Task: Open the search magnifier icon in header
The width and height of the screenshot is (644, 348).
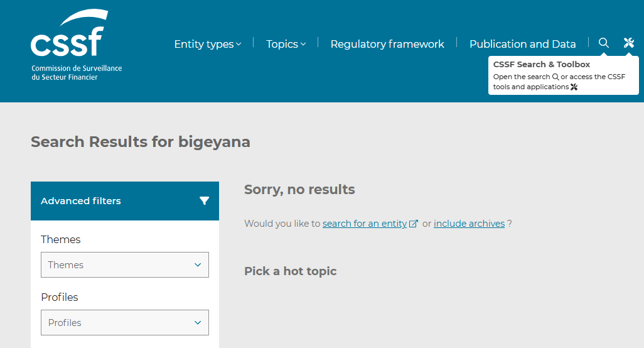Action: [603, 43]
